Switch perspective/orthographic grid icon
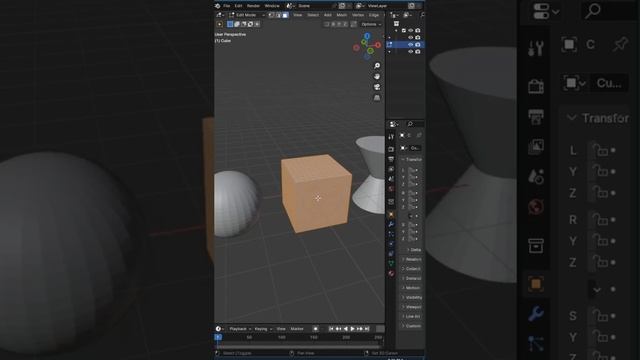 pos(377,98)
